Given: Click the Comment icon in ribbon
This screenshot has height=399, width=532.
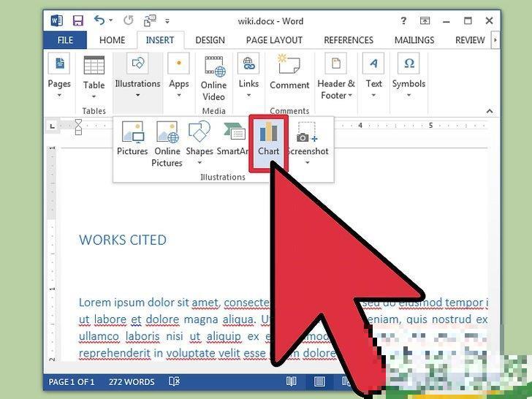Looking at the screenshot, I should click(289, 73).
